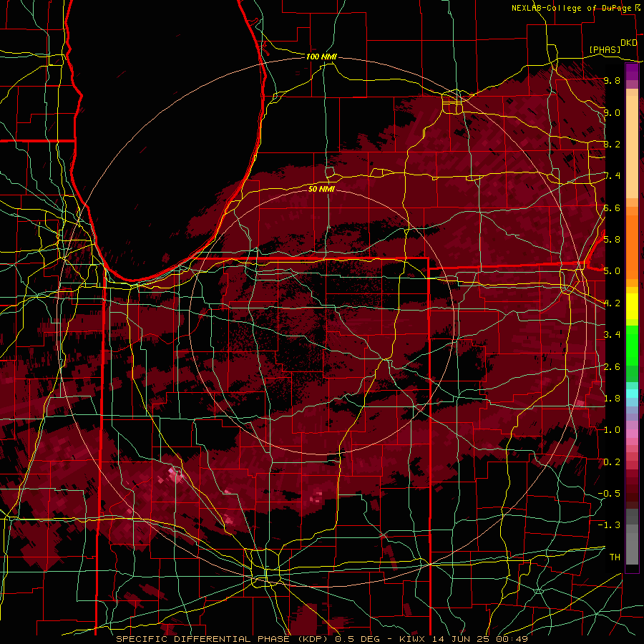The image size is (644, 644).
Task: Select the 9.0 value on the color scale
Action: point(612,112)
